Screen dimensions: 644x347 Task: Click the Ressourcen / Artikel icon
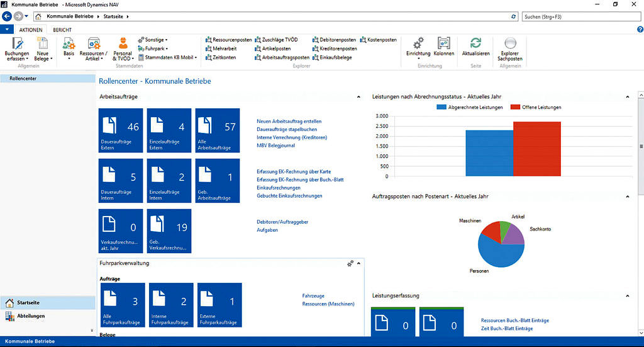tap(94, 44)
